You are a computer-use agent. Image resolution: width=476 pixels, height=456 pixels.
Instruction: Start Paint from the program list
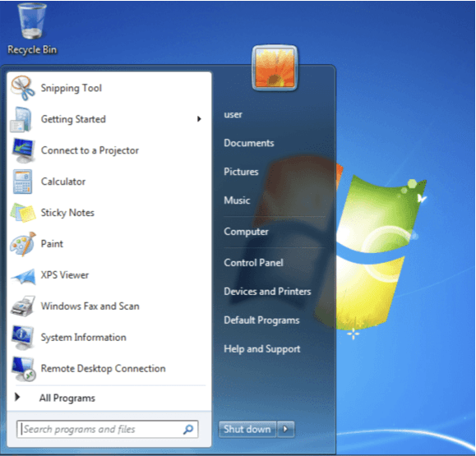tap(52, 244)
